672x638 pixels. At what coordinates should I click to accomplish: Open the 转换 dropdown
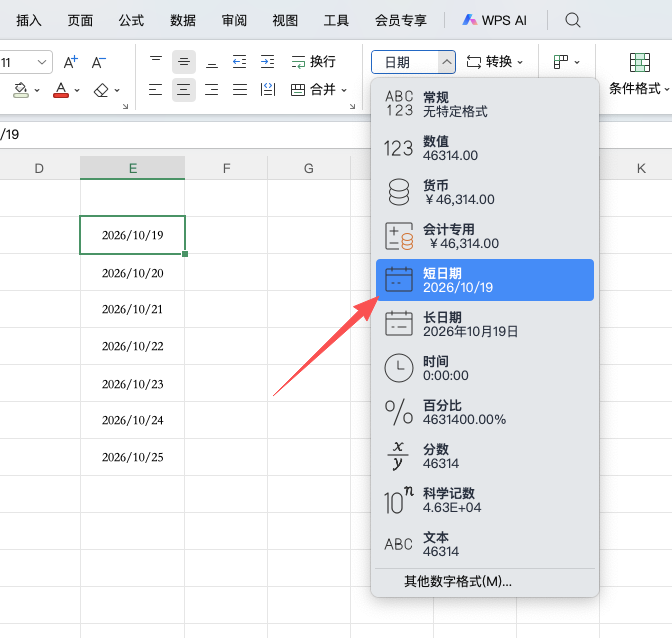(495, 62)
